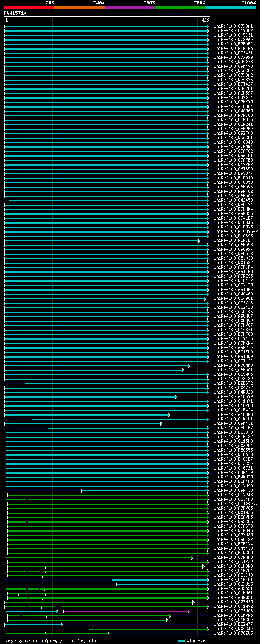The image size is (260, 644).
Task: Select hit label UniRef100_P10896-2
Action: 236,232
